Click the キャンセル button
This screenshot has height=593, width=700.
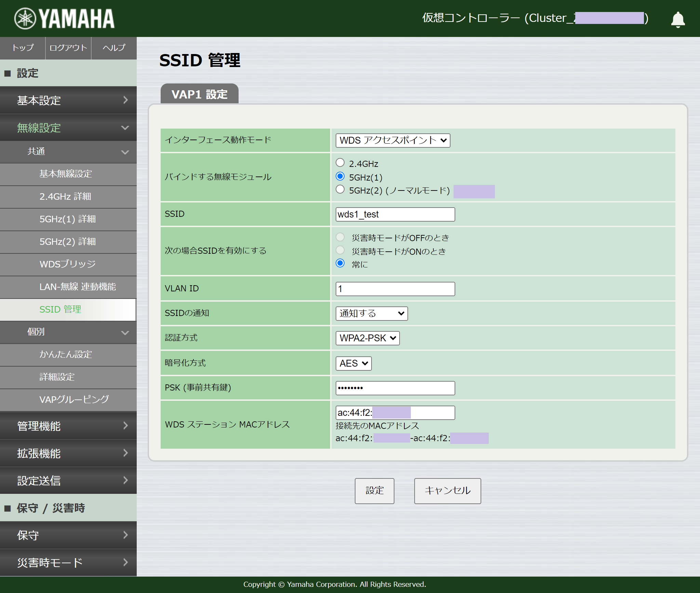[447, 491]
